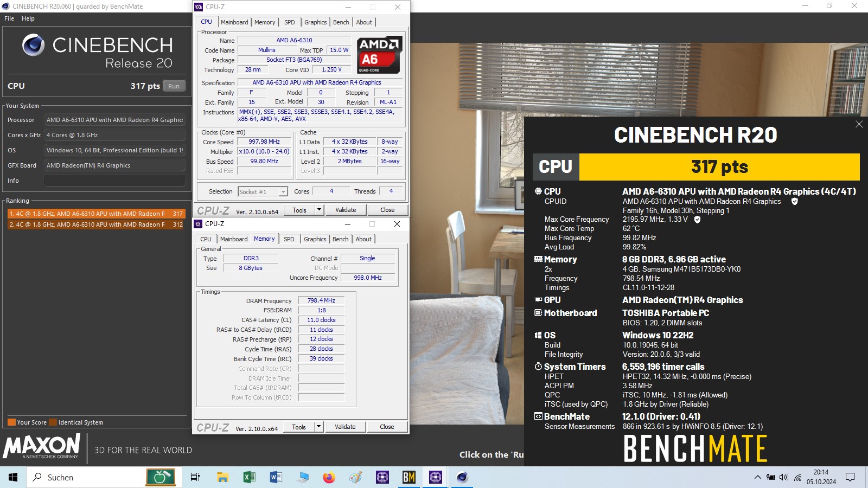Show hidden system tray icons

757,477
